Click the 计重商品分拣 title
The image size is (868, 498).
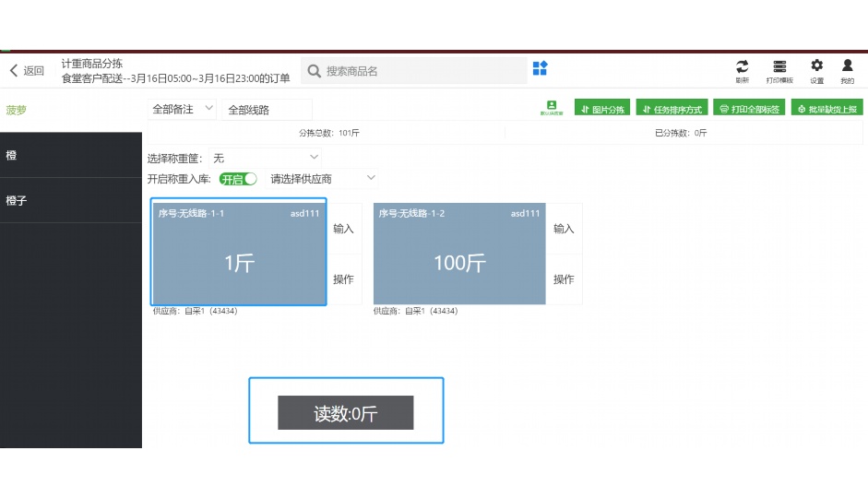click(x=92, y=64)
